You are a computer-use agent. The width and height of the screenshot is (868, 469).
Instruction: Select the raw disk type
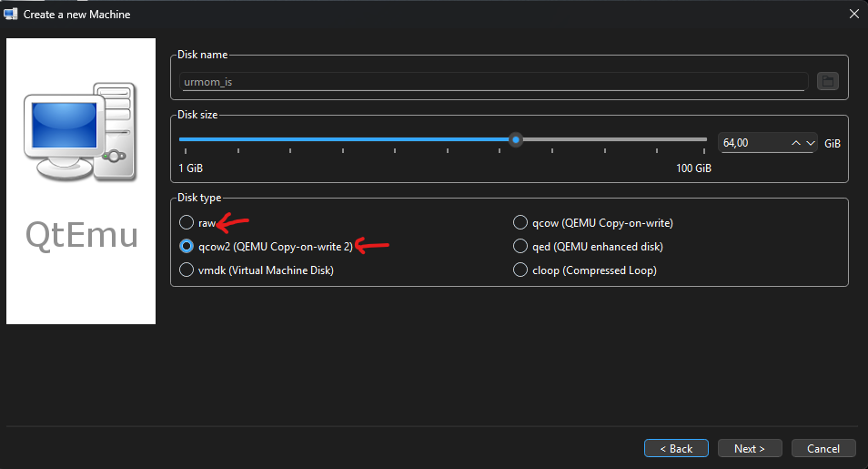[x=187, y=222]
